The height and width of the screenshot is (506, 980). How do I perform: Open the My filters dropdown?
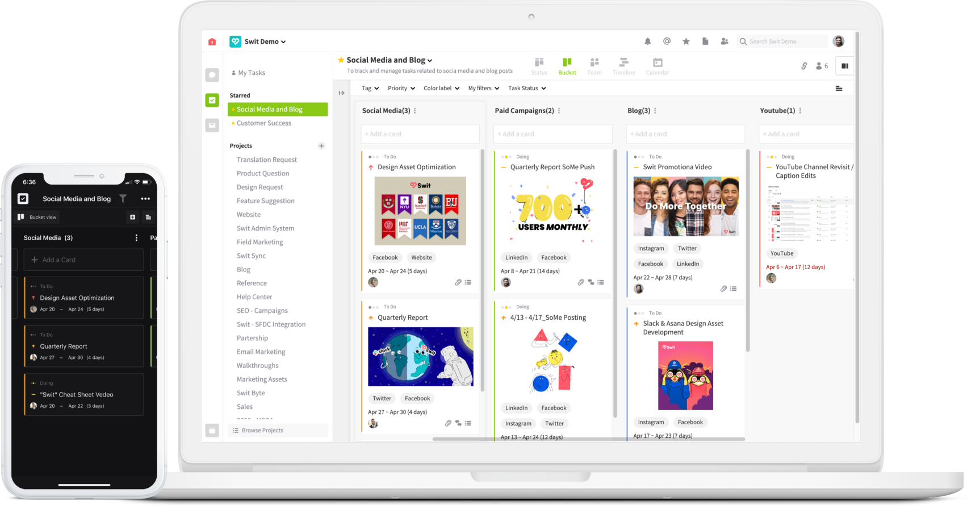[x=484, y=88]
